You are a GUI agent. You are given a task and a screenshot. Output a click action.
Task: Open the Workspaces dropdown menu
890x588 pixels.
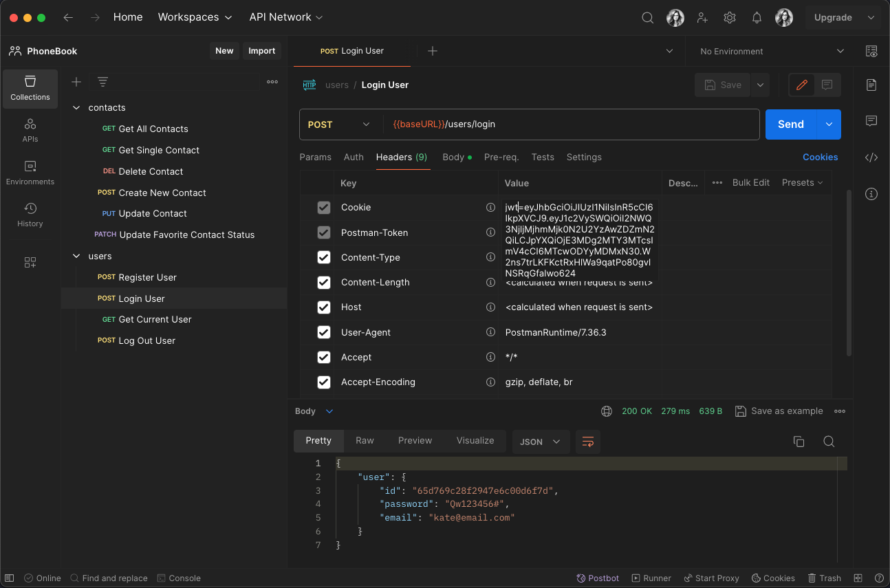[195, 17]
